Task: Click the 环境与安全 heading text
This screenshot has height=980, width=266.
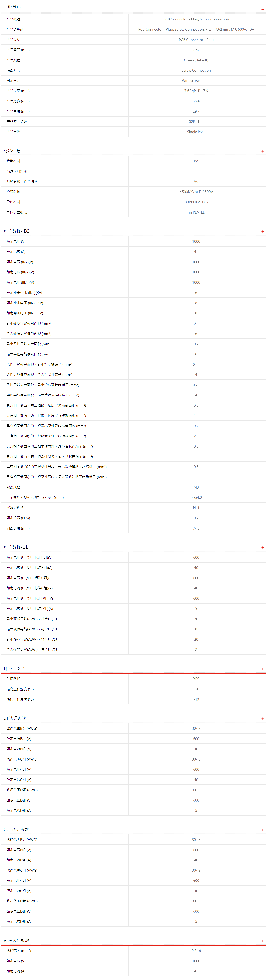Action: click(14, 668)
